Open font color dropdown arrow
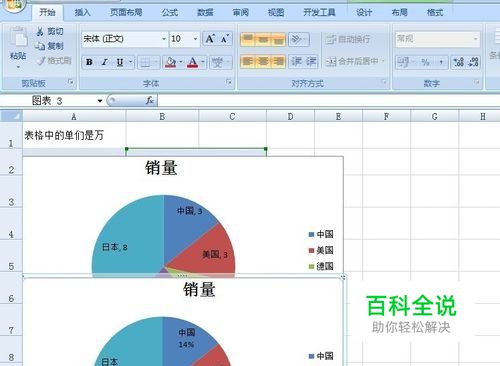 tap(203, 62)
